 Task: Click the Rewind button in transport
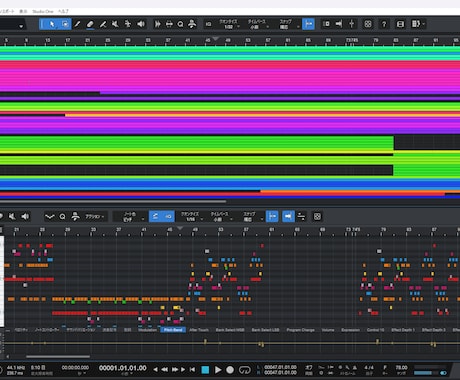pos(165,369)
